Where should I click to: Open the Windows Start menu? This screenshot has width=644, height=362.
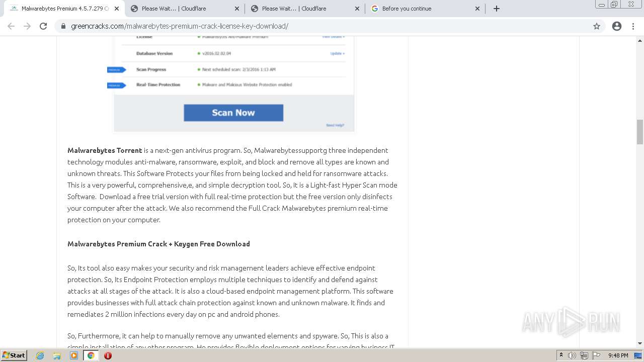(14, 355)
